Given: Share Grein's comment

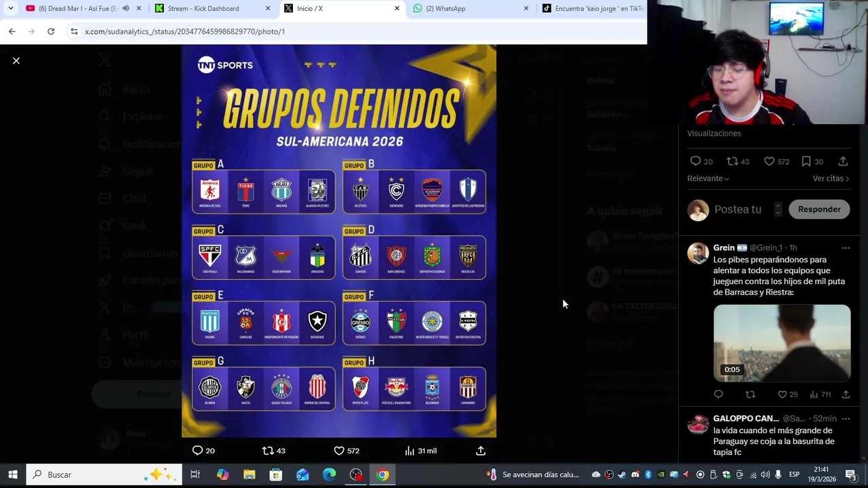Looking at the screenshot, I should [846, 394].
